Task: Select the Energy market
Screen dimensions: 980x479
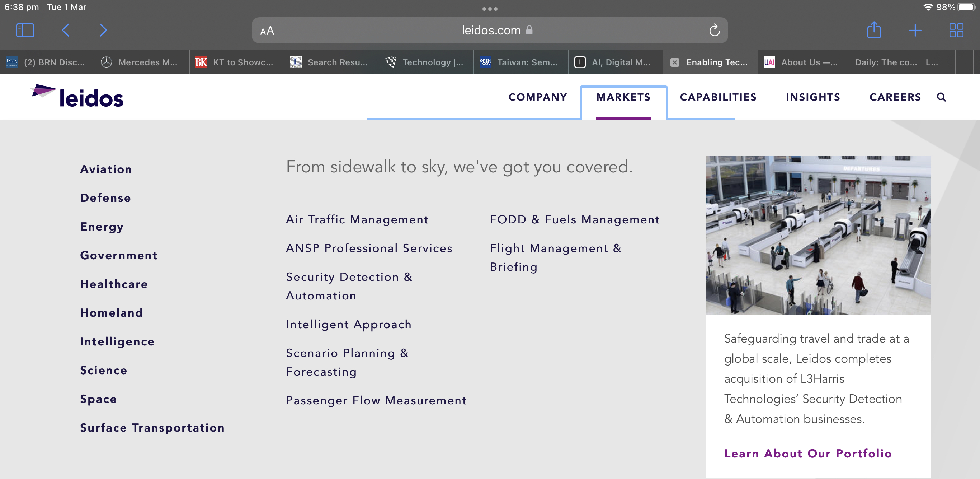Action: pos(102,227)
